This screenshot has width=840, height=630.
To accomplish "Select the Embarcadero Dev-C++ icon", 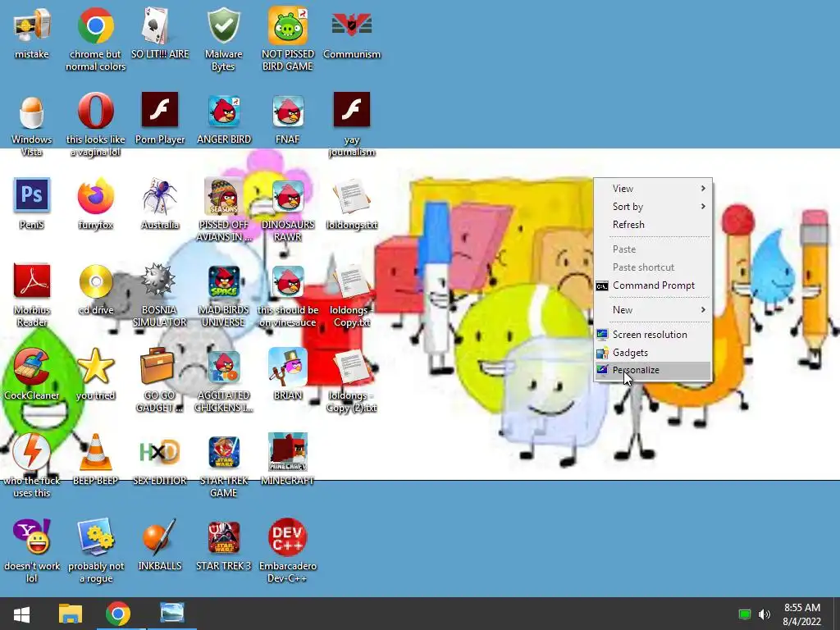I will 288,536.
